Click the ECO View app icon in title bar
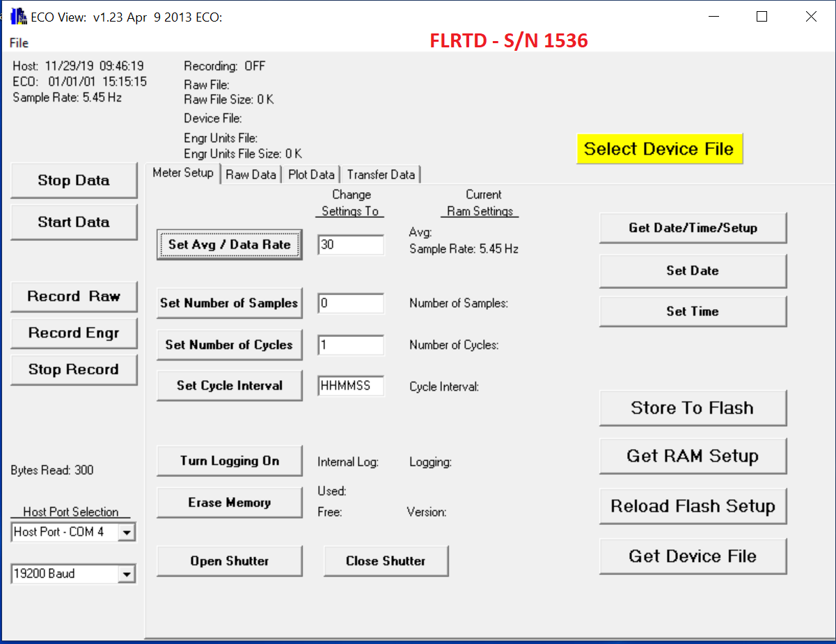 point(18,17)
